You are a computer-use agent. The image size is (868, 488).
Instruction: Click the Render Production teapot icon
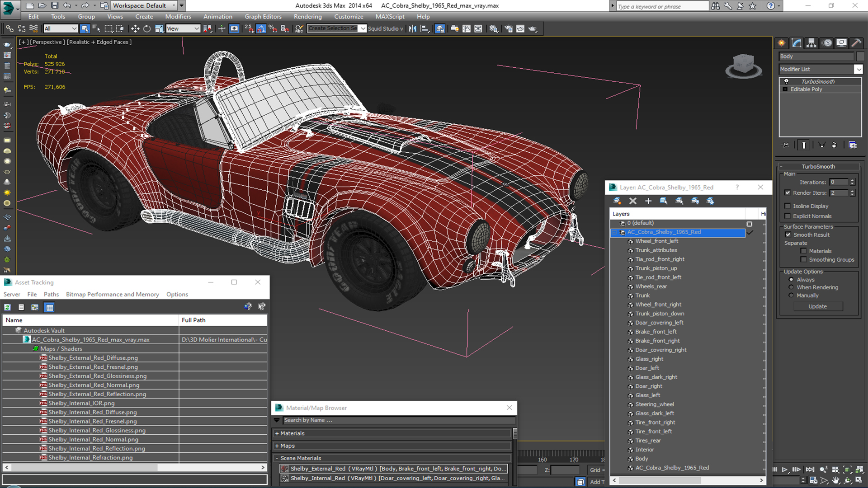(x=533, y=28)
